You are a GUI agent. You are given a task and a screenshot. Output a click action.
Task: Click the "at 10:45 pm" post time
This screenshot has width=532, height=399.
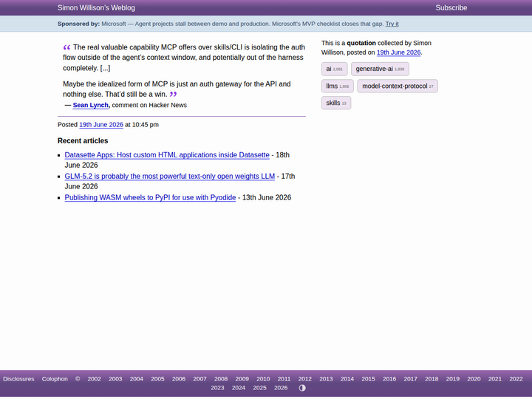tap(142, 125)
